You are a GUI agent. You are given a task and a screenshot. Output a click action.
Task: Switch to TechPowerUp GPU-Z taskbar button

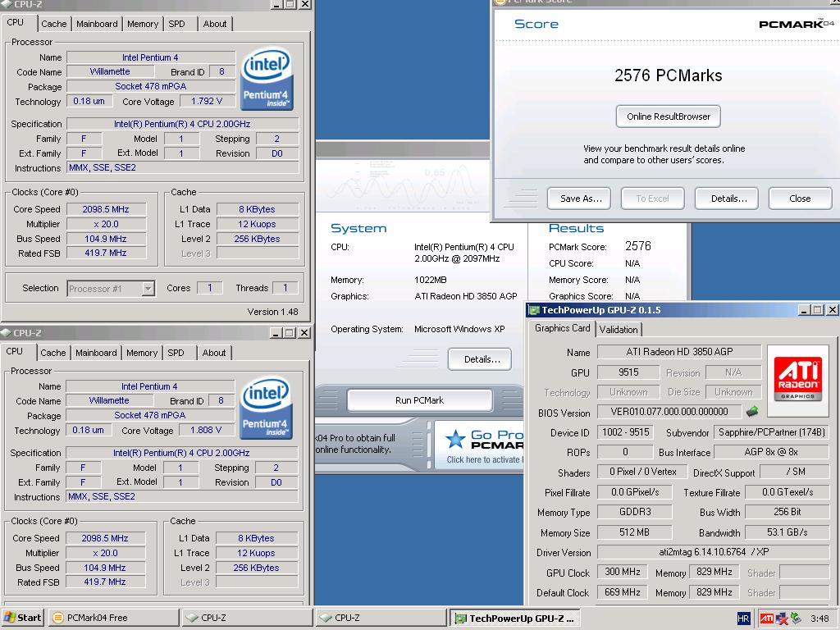(515, 618)
